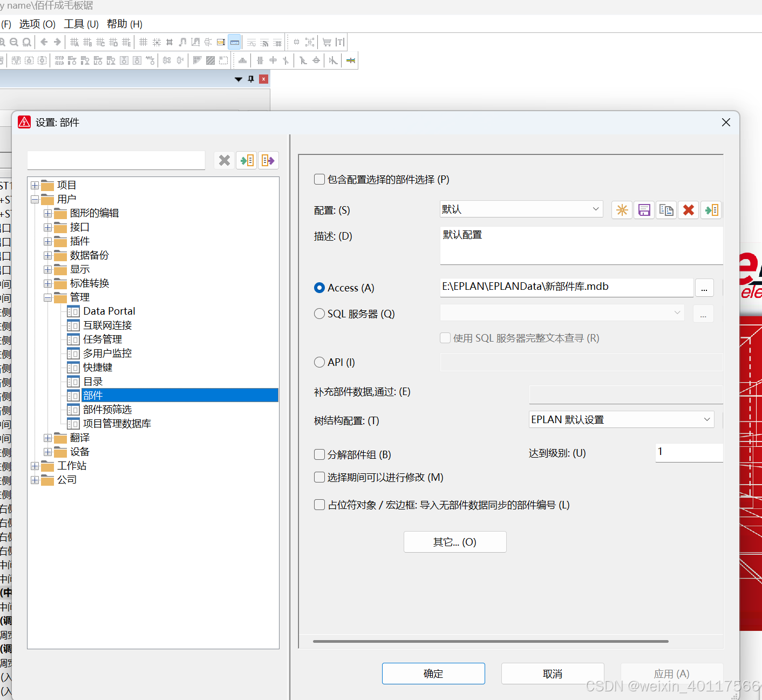The width and height of the screenshot is (762, 700).
Task: Click the 确定 button
Action: pyautogui.click(x=433, y=674)
